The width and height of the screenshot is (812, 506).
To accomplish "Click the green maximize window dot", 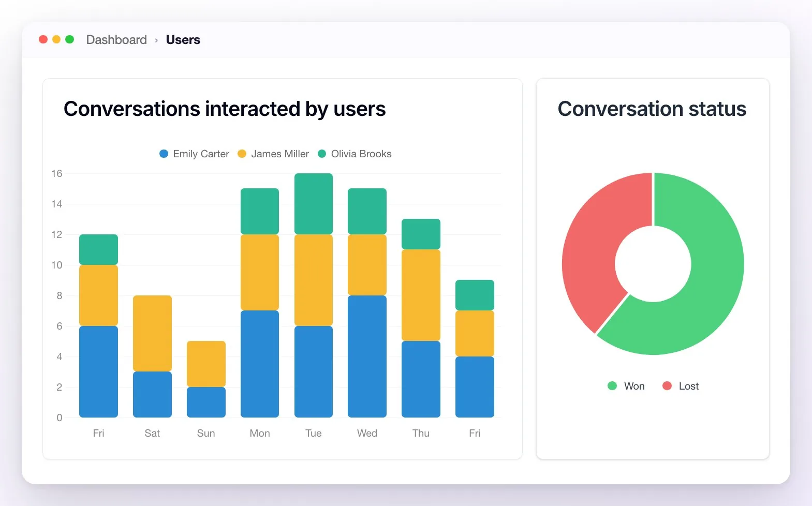I will [70, 39].
